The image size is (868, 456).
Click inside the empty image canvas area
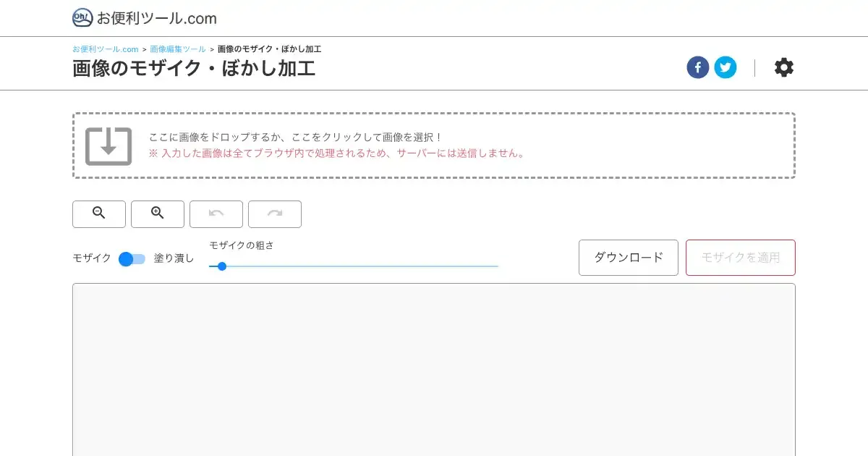click(434, 369)
